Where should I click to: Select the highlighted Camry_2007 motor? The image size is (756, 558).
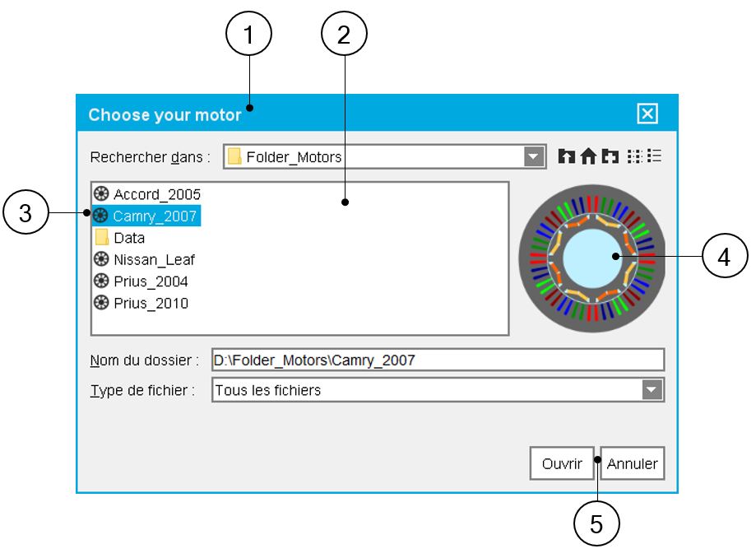tap(155, 216)
